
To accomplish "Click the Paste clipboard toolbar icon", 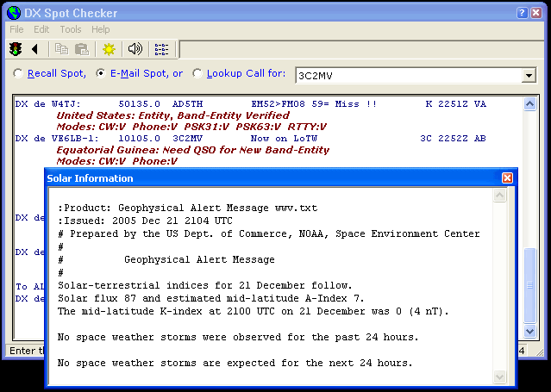I will coord(82,49).
